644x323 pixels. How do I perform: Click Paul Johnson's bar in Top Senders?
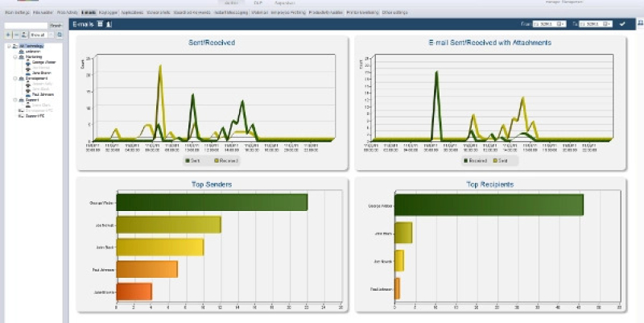coord(147,269)
